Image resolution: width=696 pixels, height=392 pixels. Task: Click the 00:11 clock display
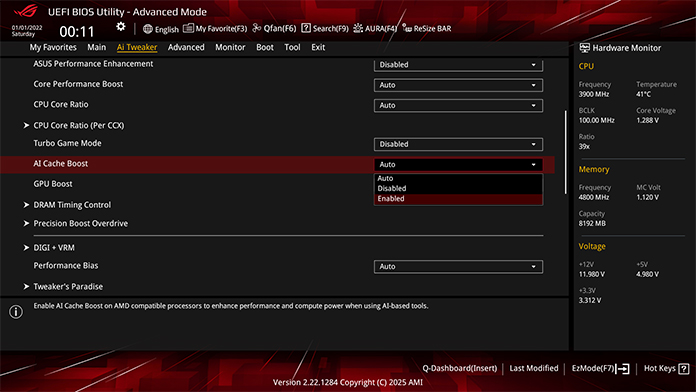(77, 32)
